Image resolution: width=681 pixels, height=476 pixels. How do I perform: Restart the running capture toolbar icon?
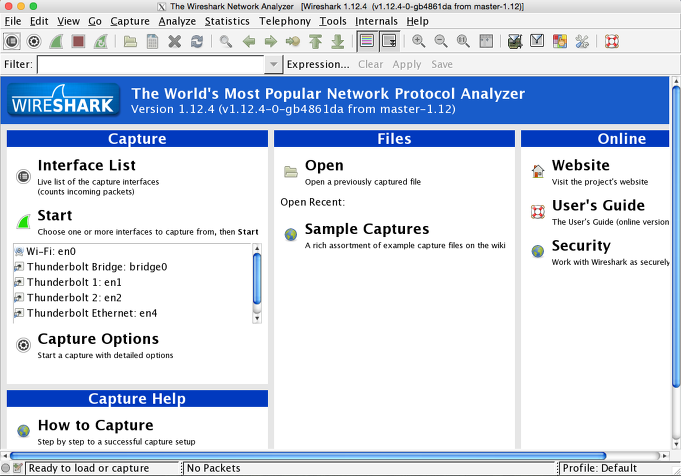click(x=101, y=42)
